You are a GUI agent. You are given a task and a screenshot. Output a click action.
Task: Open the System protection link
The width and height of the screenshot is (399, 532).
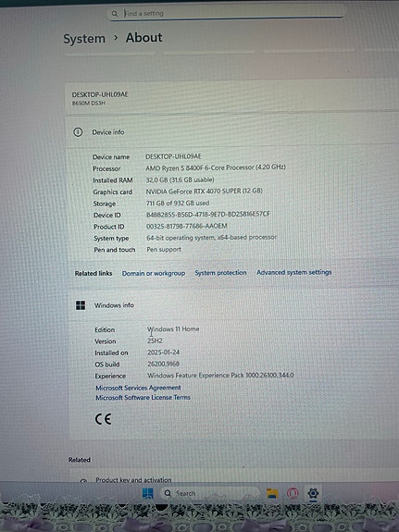coord(220,272)
